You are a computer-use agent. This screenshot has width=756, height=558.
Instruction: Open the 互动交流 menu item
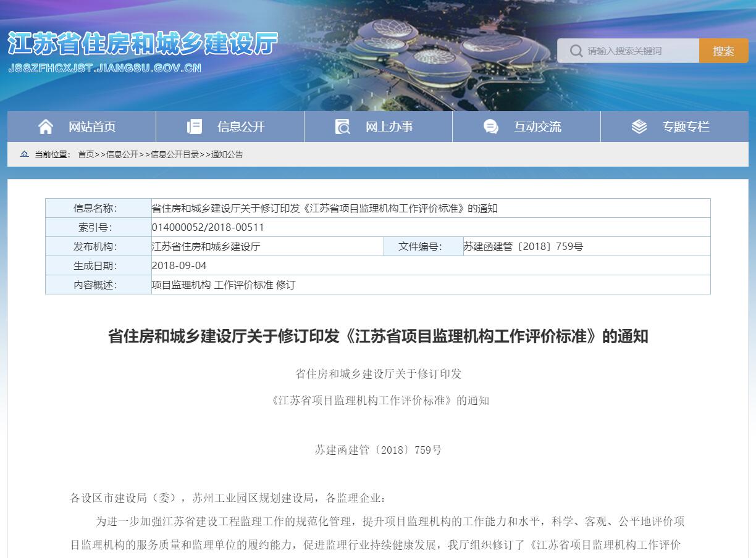point(526,127)
